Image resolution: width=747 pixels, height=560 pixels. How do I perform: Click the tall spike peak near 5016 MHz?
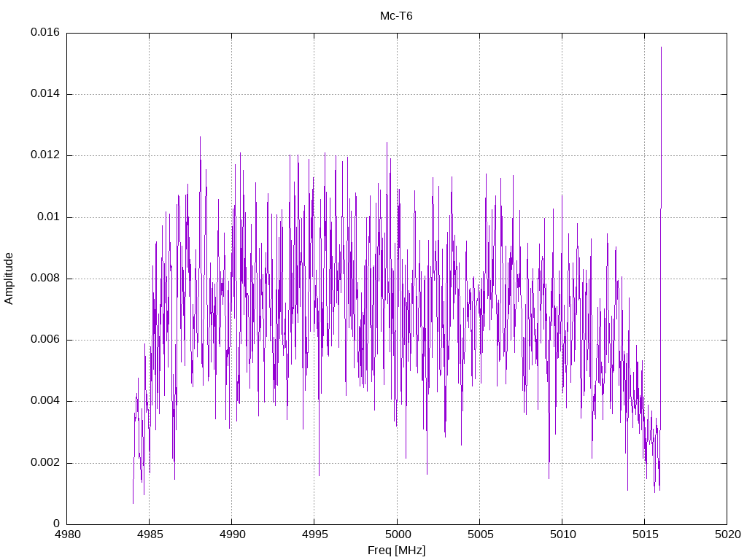pyautogui.click(x=661, y=47)
